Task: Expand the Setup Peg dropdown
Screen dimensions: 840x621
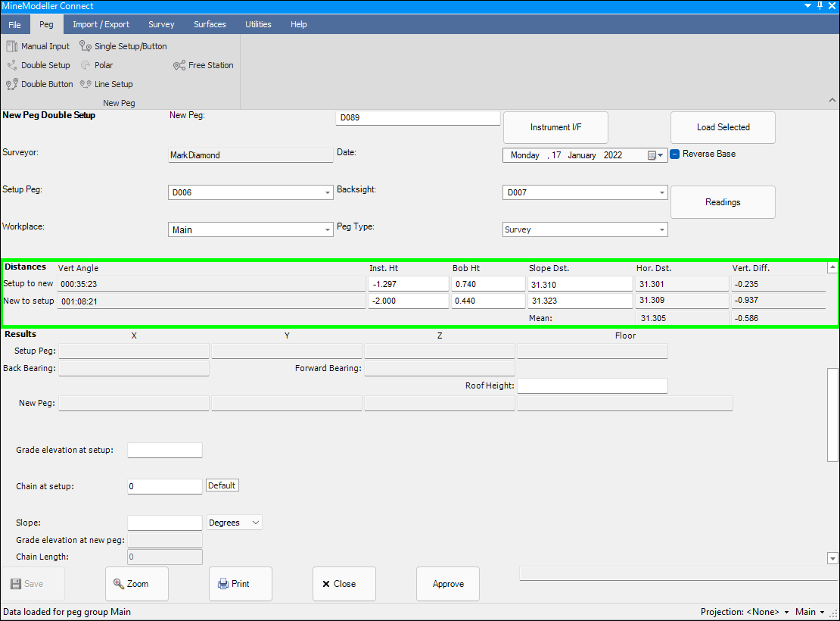Action: click(328, 193)
